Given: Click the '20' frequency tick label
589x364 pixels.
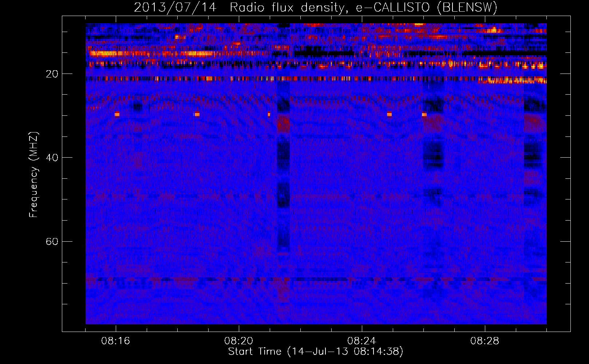Looking at the screenshot, I should 52,74.
